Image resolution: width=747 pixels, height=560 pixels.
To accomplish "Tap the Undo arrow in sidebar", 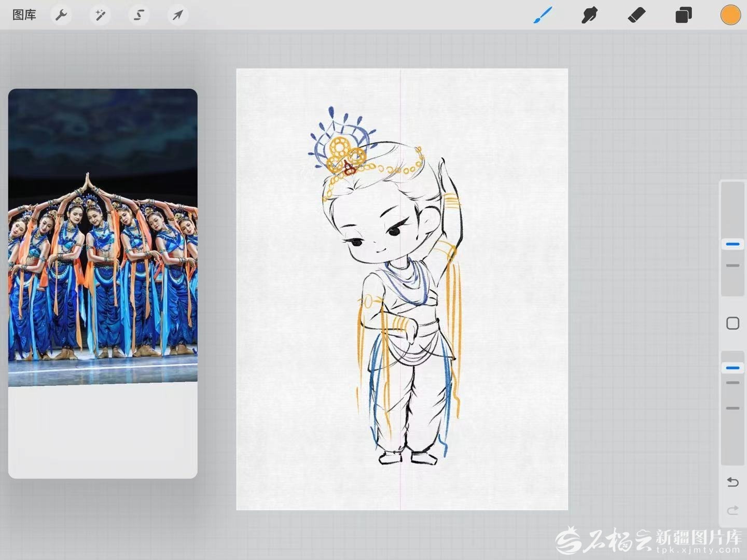I will pyautogui.click(x=732, y=482).
